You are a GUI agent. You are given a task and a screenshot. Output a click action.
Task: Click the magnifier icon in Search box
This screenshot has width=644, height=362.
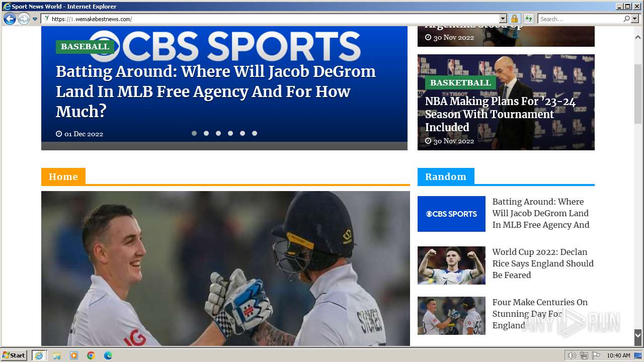626,19
